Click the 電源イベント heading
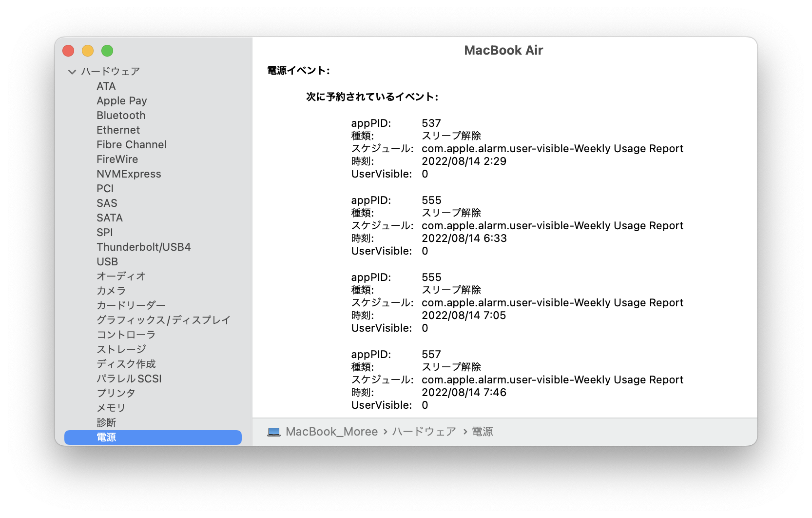The width and height of the screenshot is (812, 518). [298, 71]
